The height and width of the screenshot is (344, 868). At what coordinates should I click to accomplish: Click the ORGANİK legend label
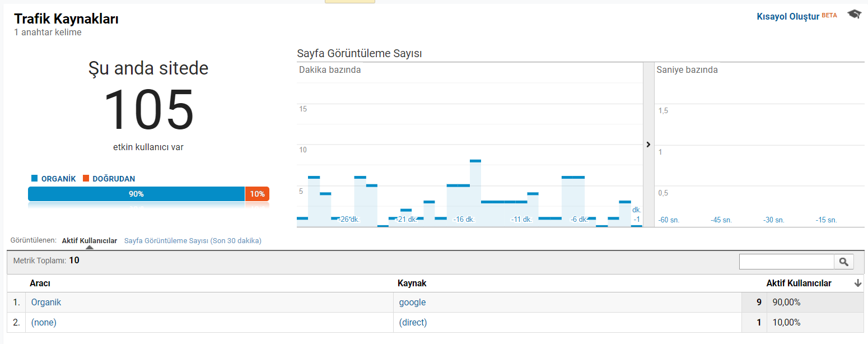[x=58, y=179]
